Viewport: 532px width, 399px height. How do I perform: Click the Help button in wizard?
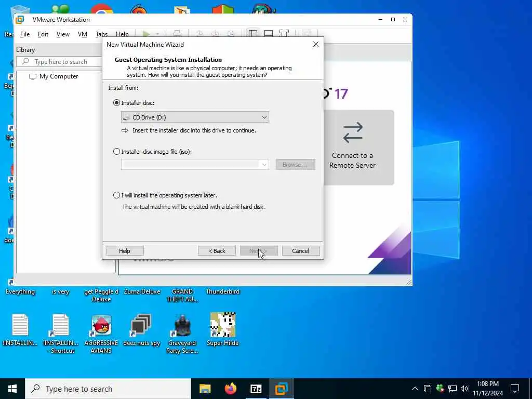point(125,251)
